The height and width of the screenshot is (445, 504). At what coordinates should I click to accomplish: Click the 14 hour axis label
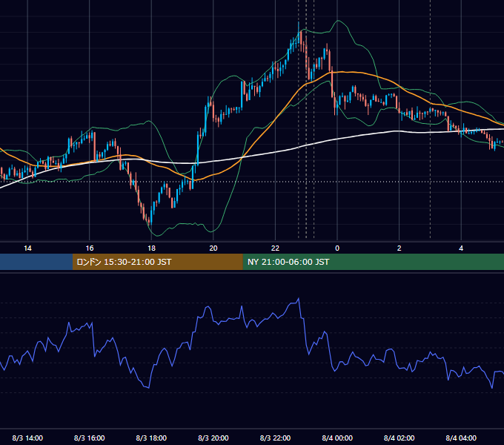click(27, 248)
